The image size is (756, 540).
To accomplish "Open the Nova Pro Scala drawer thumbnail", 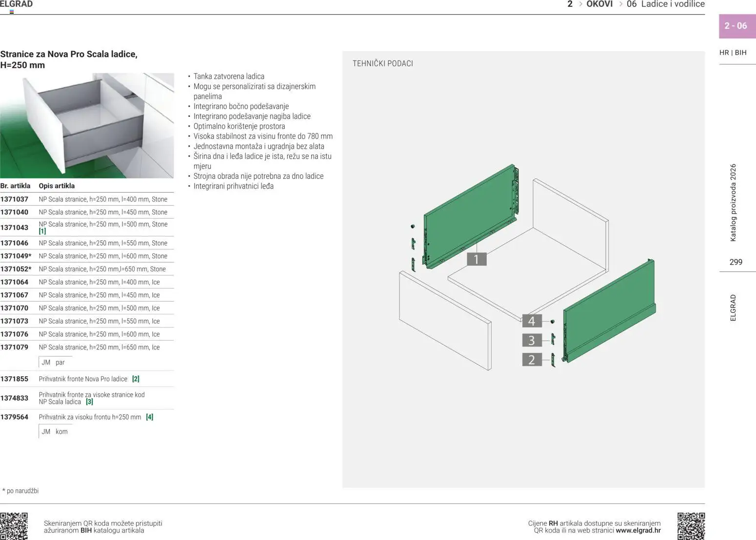I will tap(88, 124).
